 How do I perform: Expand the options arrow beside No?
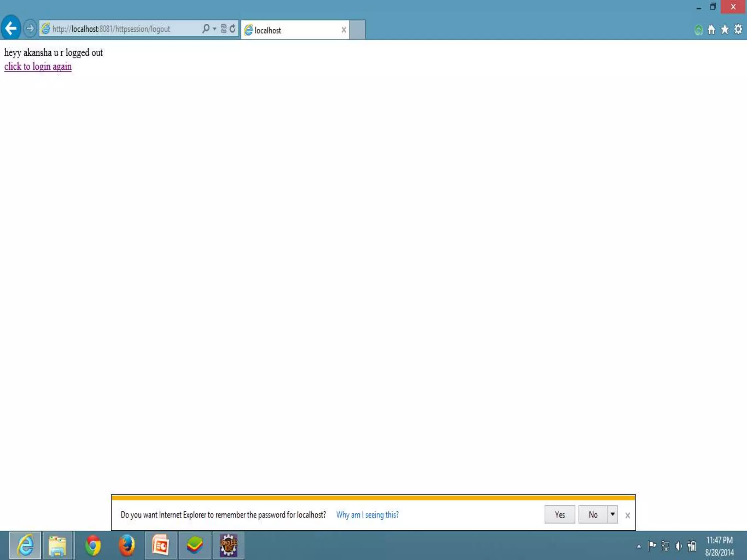click(612, 514)
